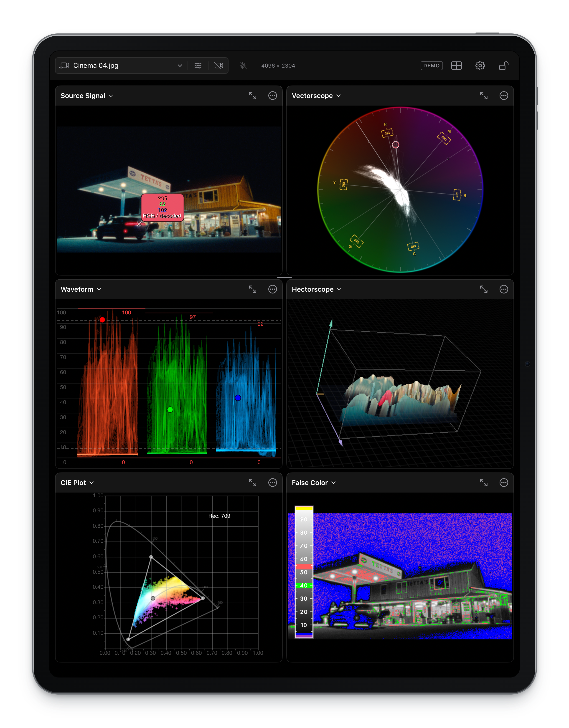Toggle the disabled camera input icon
The height and width of the screenshot is (728, 569).
pos(219,66)
